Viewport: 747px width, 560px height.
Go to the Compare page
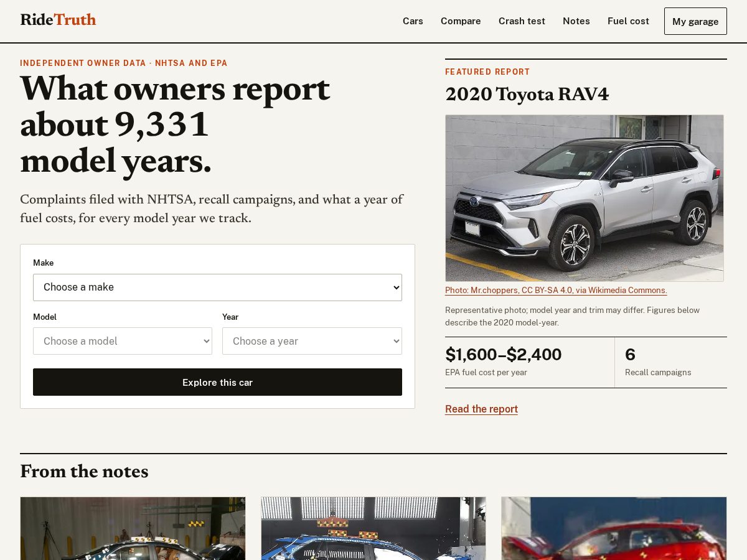[461, 21]
